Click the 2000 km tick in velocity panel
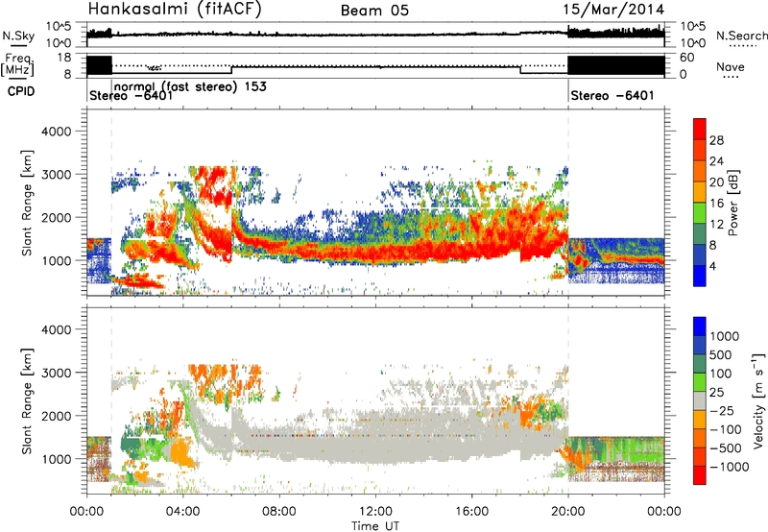This screenshot has width=768, height=532. 56,416
